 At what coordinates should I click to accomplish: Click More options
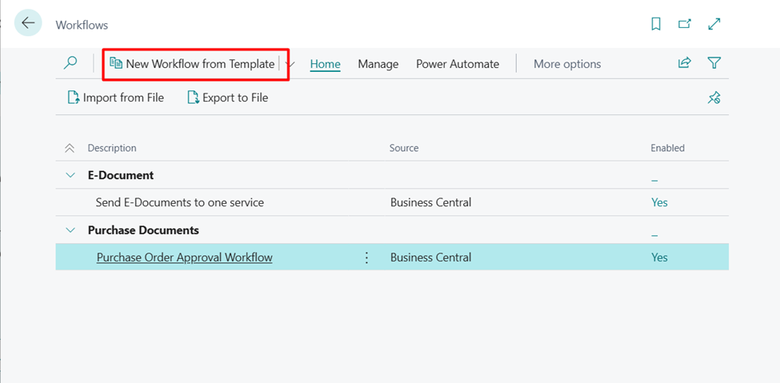point(567,64)
